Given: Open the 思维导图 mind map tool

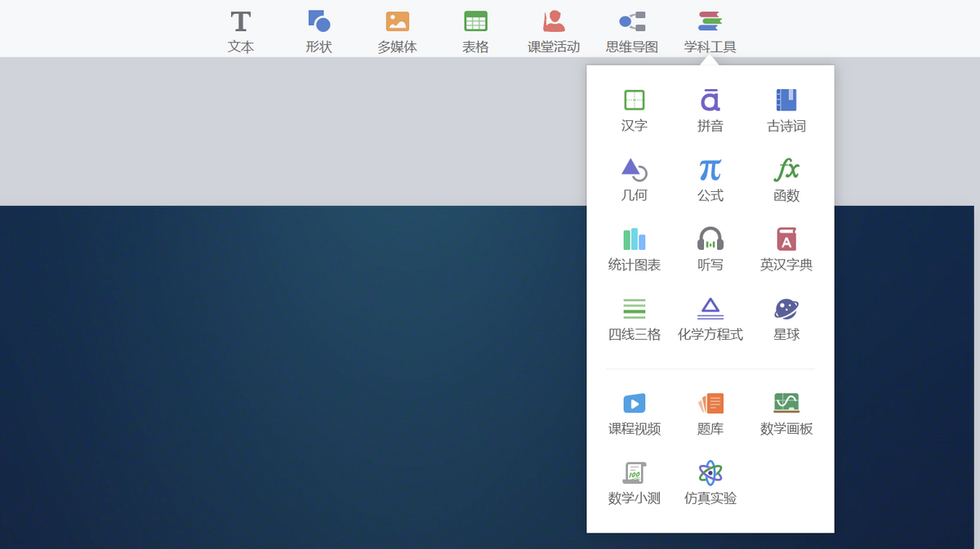Looking at the screenshot, I should pyautogui.click(x=632, y=32).
